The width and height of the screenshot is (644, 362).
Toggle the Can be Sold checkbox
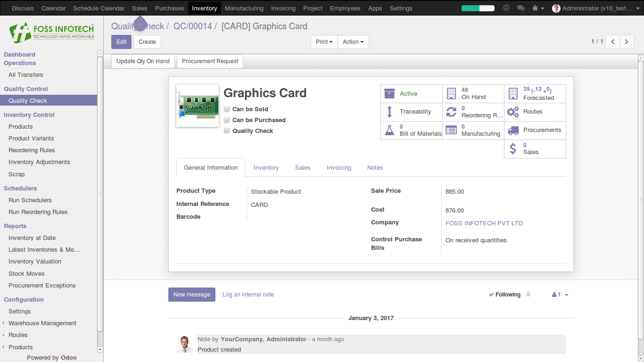(x=227, y=109)
